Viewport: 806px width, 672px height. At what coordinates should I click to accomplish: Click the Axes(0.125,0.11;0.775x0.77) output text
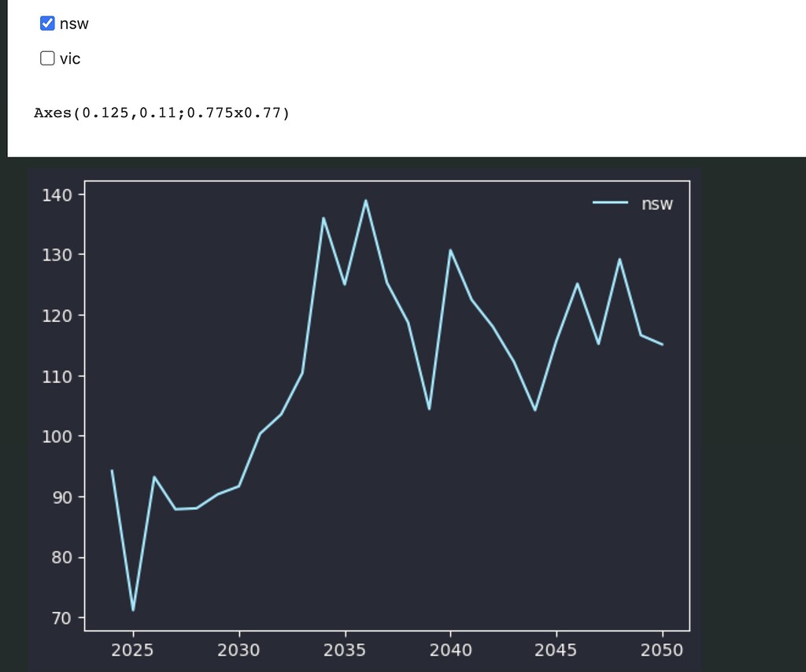click(163, 113)
